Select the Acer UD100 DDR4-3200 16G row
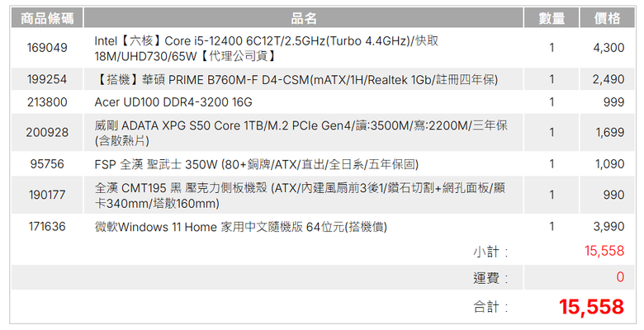This screenshot has height=330, width=644. click(x=323, y=101)
